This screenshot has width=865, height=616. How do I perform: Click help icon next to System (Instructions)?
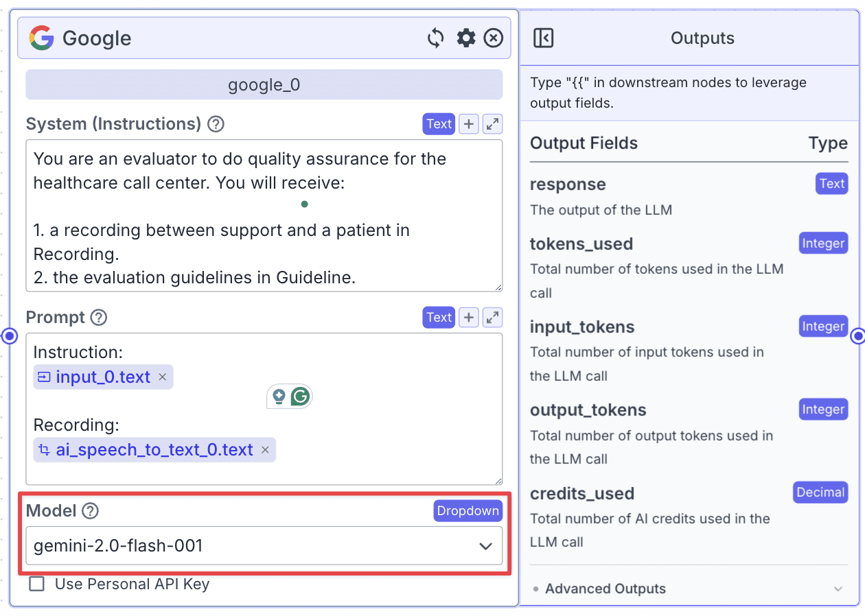point(216,124)
